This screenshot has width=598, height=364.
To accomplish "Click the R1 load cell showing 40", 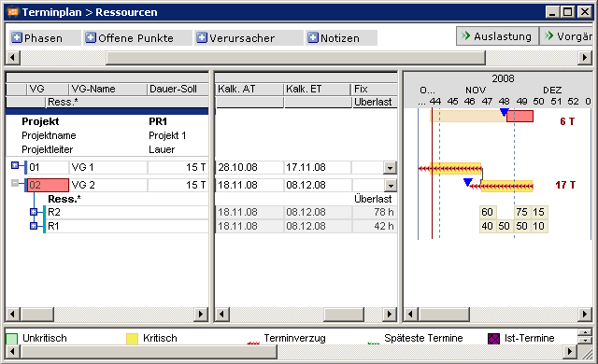I will [487, 226].
